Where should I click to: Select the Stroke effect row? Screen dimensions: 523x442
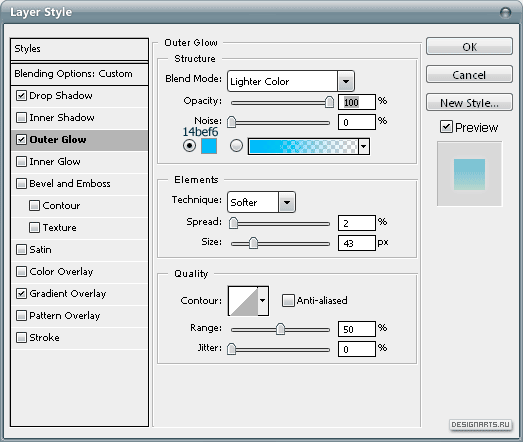79,338
